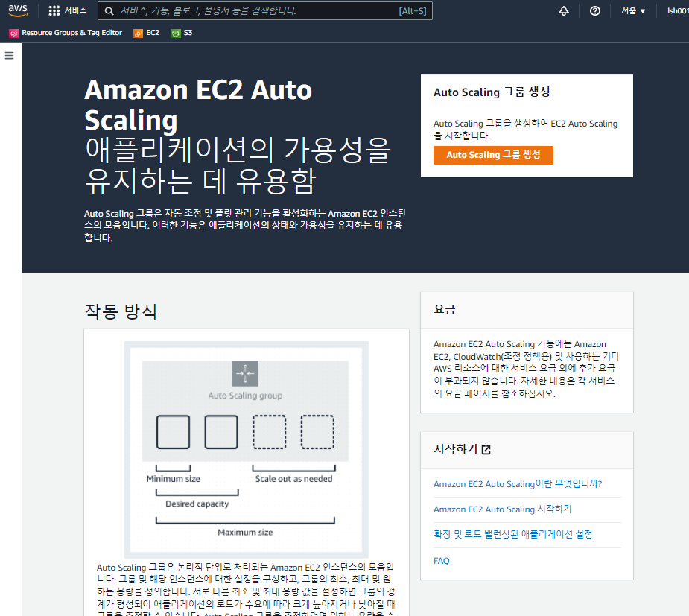Screen dimensions: 689x616
Task: Click the 'Scale out as needed' diagram label
Action: click(294, 479)
